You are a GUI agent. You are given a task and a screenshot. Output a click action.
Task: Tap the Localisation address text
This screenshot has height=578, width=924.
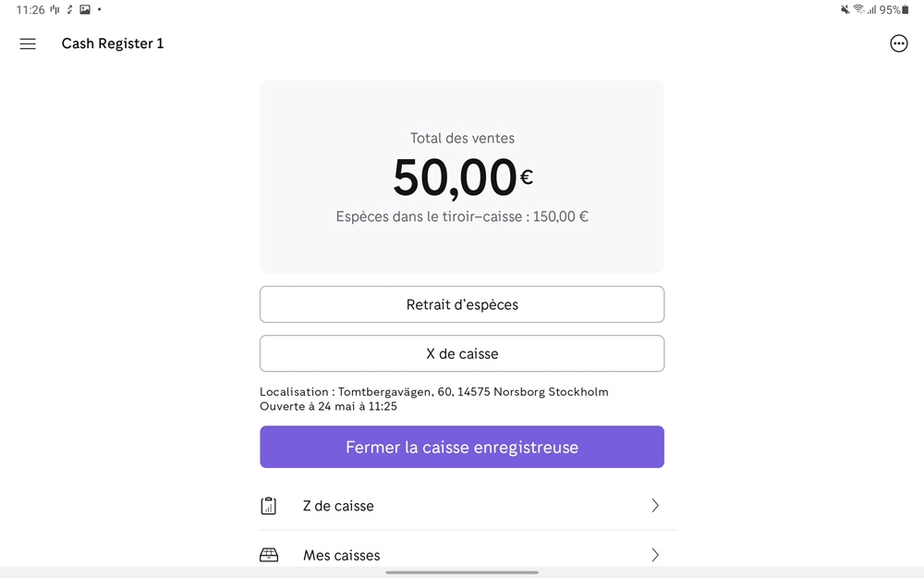(x=434, y=392)
